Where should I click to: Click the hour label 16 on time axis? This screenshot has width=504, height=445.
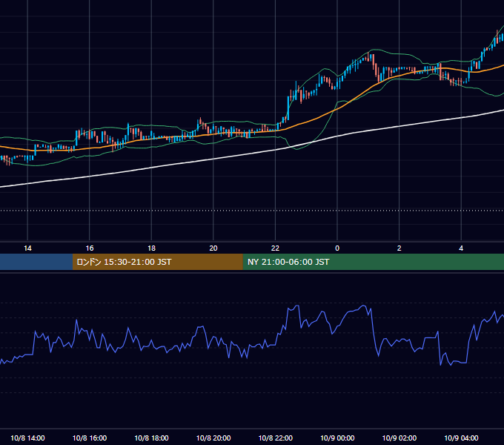pos(90,248)
